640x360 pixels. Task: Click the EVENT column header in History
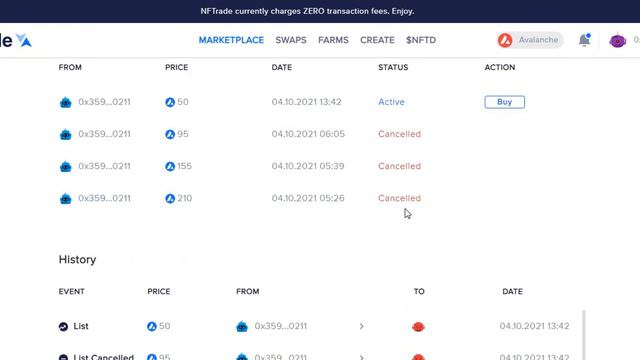pos(71,291)
